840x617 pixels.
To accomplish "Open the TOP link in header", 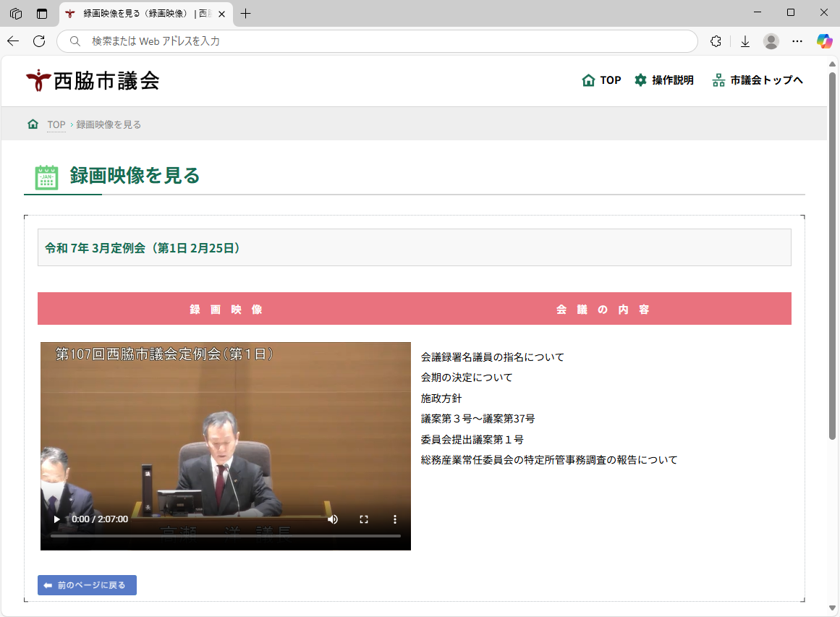I will point(601,80).
